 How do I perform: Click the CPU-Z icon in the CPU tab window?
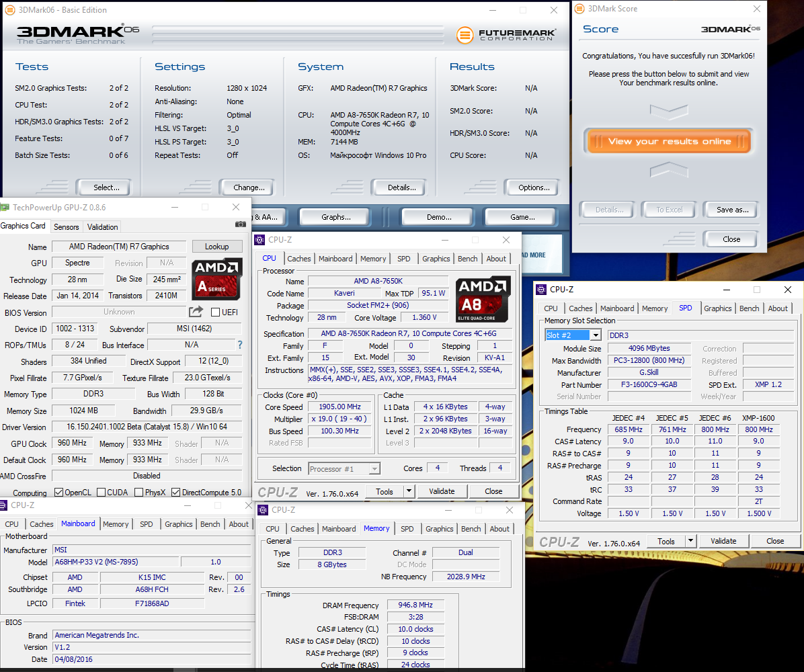tap(260, 240)
